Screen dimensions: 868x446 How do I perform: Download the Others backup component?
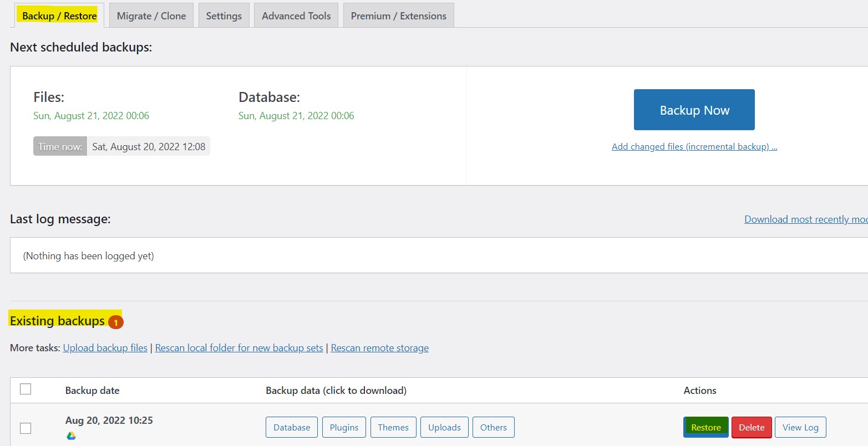point(493,427)
